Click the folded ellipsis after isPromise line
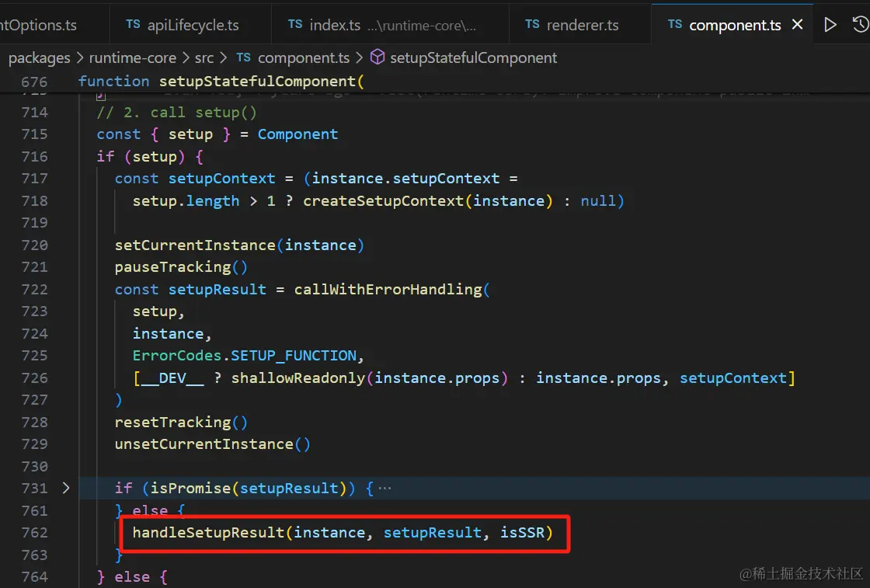Image resolution: width=870 pixels, height=588 pixels. pyautogui.click(x=385, y=488)
